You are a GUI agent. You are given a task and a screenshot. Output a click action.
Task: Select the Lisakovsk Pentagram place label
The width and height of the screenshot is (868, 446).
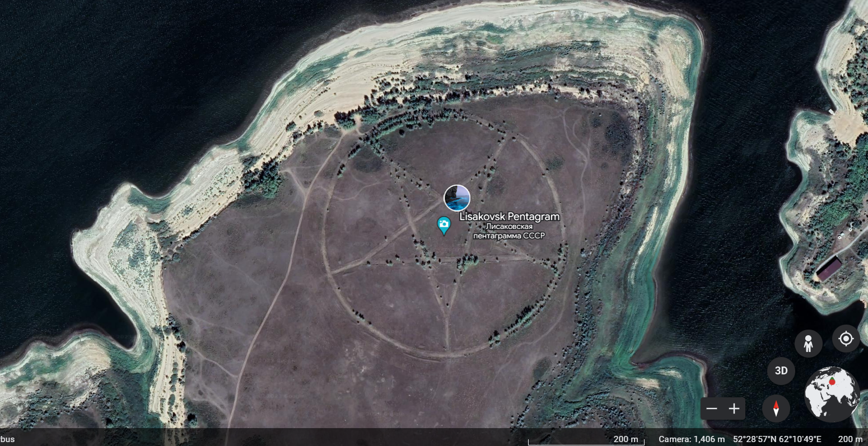pos(509,217)
